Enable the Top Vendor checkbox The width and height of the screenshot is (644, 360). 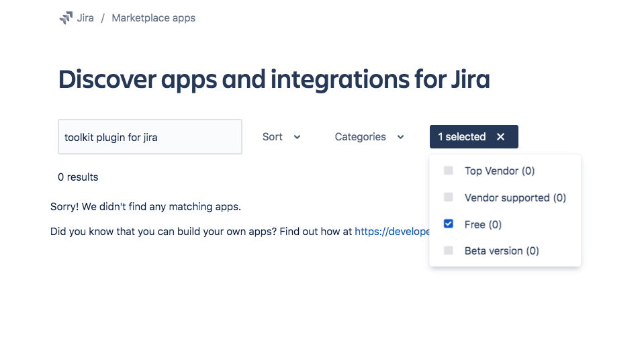click(x=449, y=171)
